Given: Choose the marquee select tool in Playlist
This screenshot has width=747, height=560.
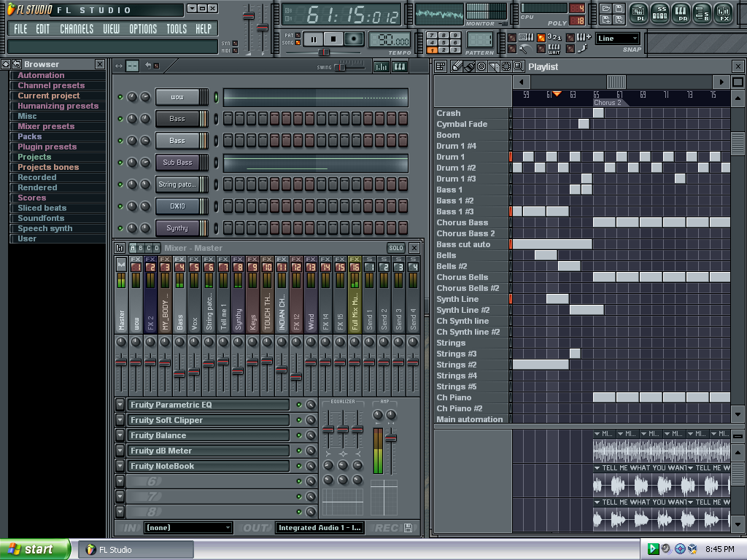Looking at the screenshot, I should coord(506,66).
